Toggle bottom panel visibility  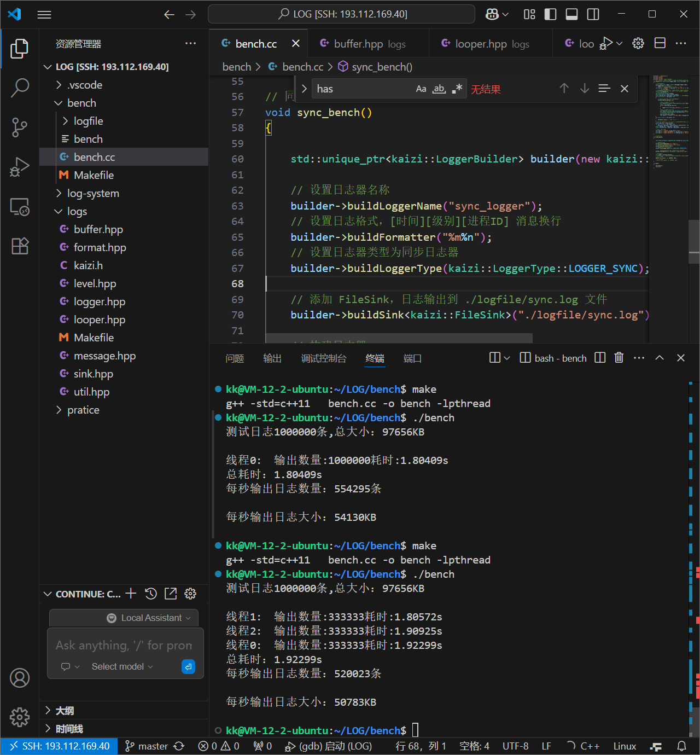pyautogui.click(x=571, y=14)
